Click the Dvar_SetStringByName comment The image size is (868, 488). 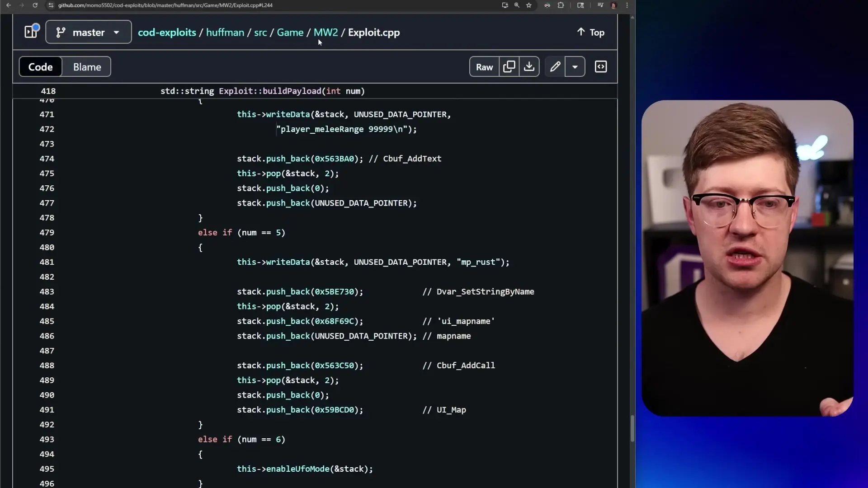point(478,291)
